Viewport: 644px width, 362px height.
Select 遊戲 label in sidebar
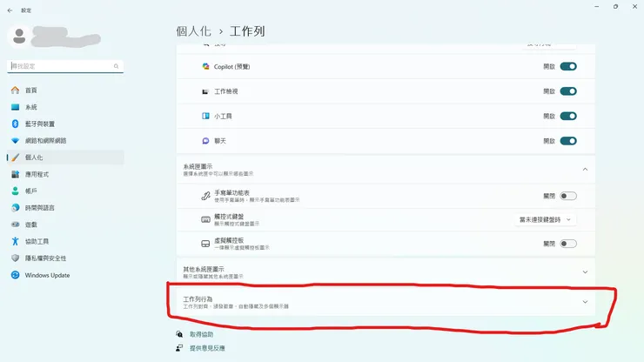(30, 225)
